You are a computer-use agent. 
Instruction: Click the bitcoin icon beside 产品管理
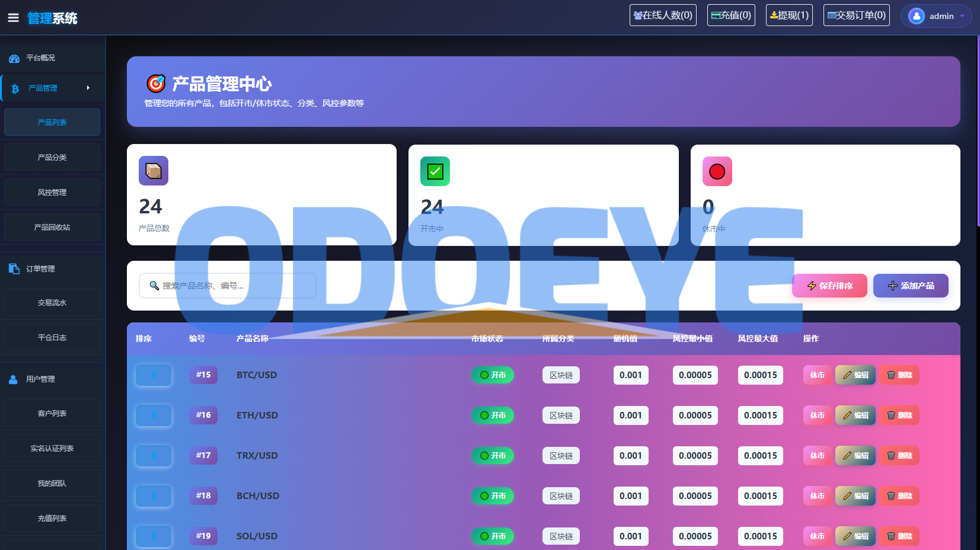[x=15, y=88]
